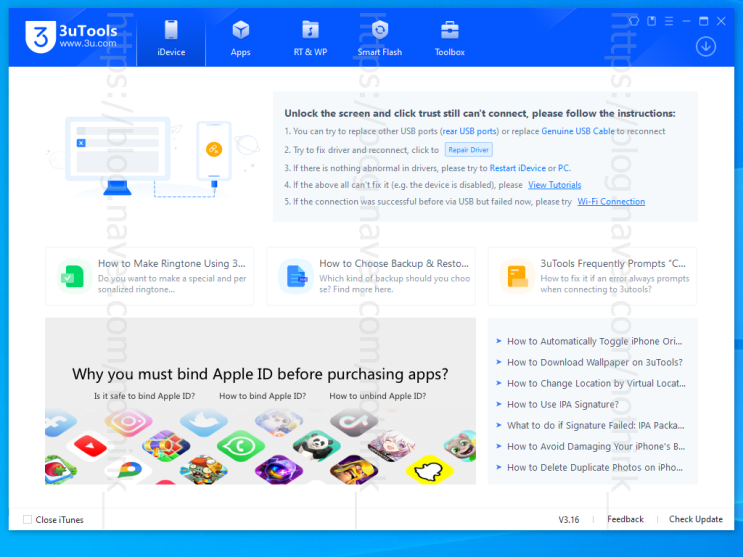Open the Feedback link
This screenshot has height=557, width=743.
click(625, 519)
